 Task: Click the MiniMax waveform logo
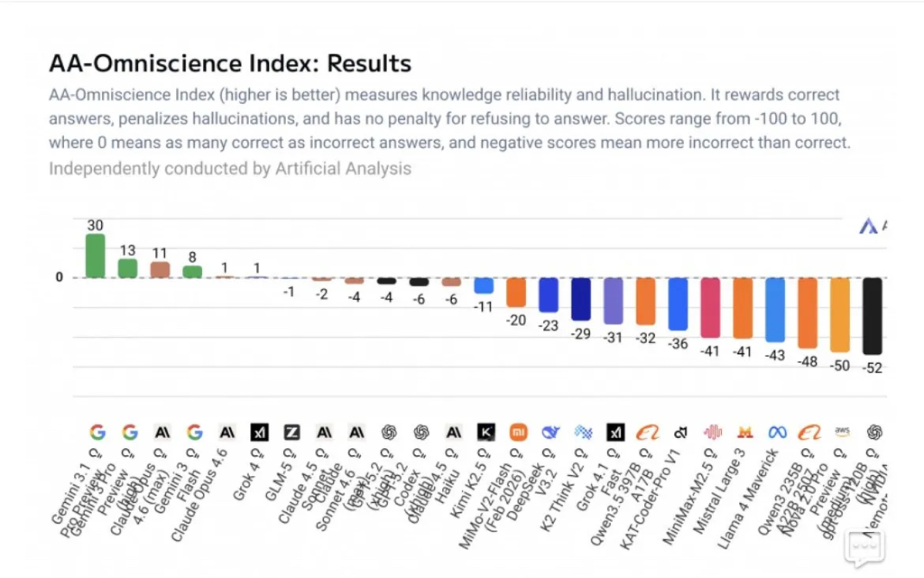[x=712, y=432]
